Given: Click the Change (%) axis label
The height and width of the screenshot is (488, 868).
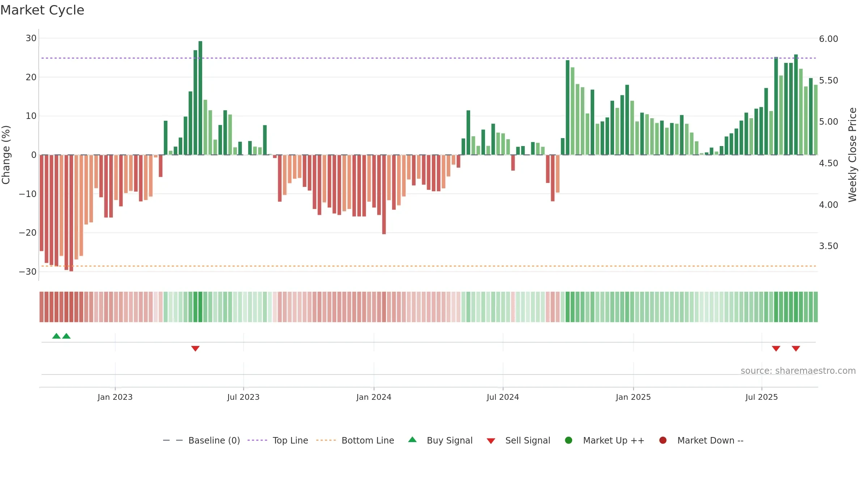Looking at the screenshot, I should (6, 155).
